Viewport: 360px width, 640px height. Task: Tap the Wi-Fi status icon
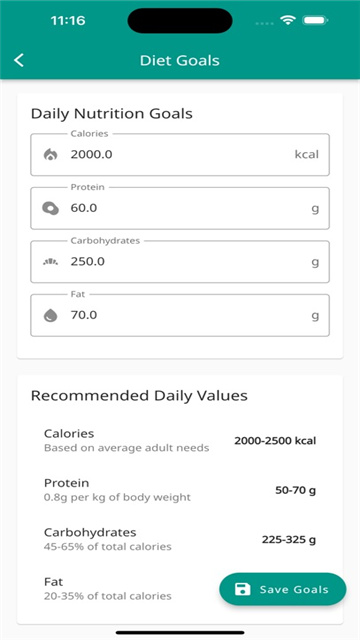pyautogui.click(x=288, y=20)
